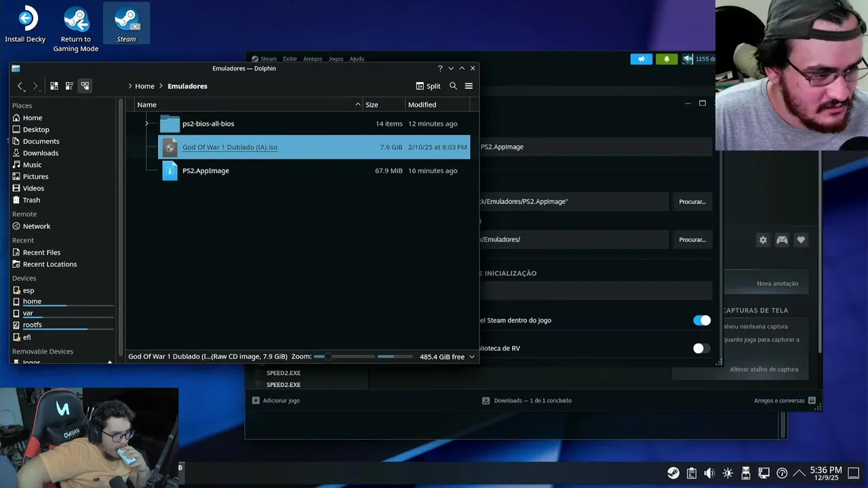Screen dimensions: 868x488
Task: Switch Dolphin to compact view mode
Action: (69, 86)
